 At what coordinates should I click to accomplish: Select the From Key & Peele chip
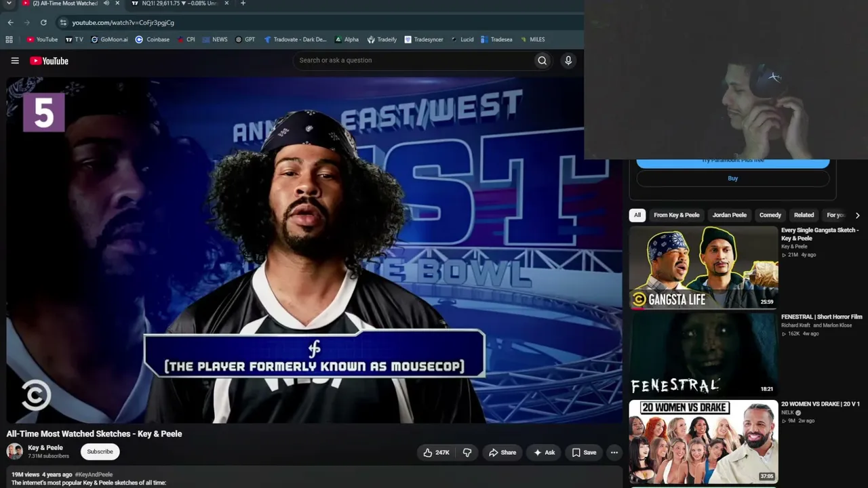tap(676, 215)
